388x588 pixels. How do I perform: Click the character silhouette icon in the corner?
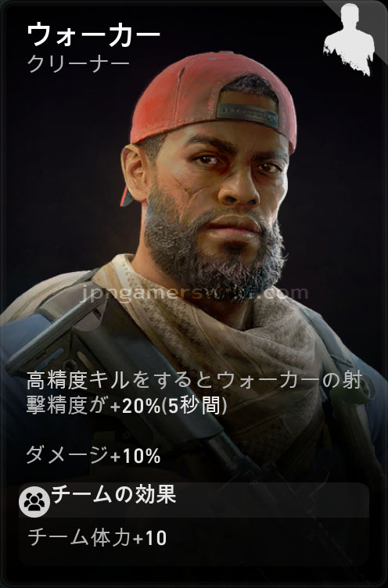coord(348,39)
